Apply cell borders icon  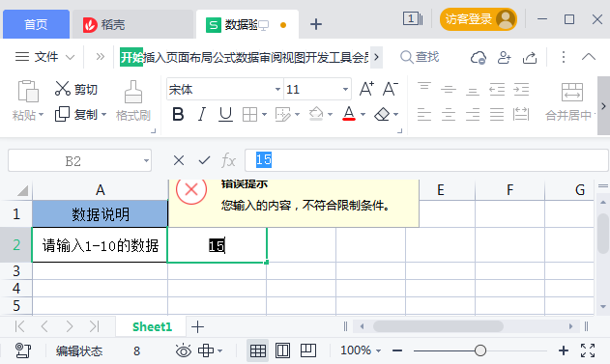[249, 115]
